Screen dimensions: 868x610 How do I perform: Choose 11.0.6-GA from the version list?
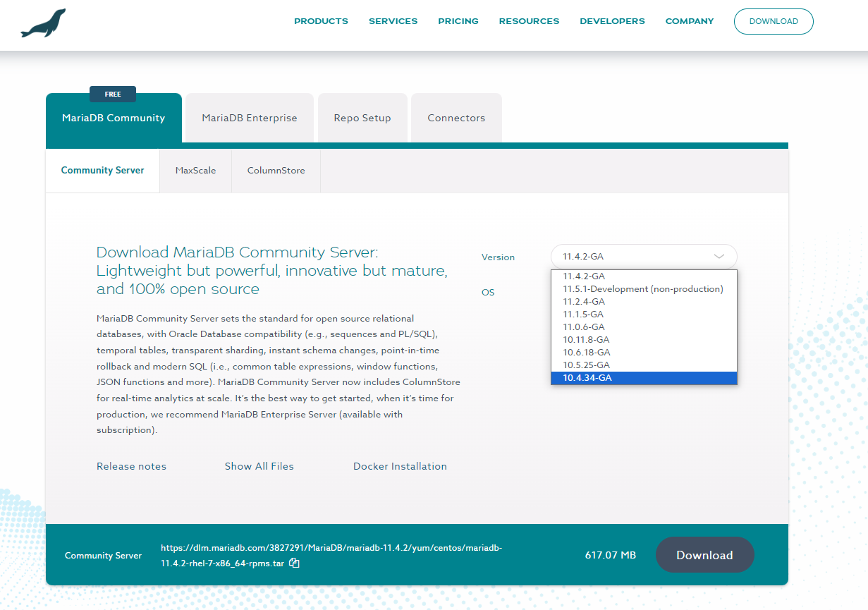[644, 327]
